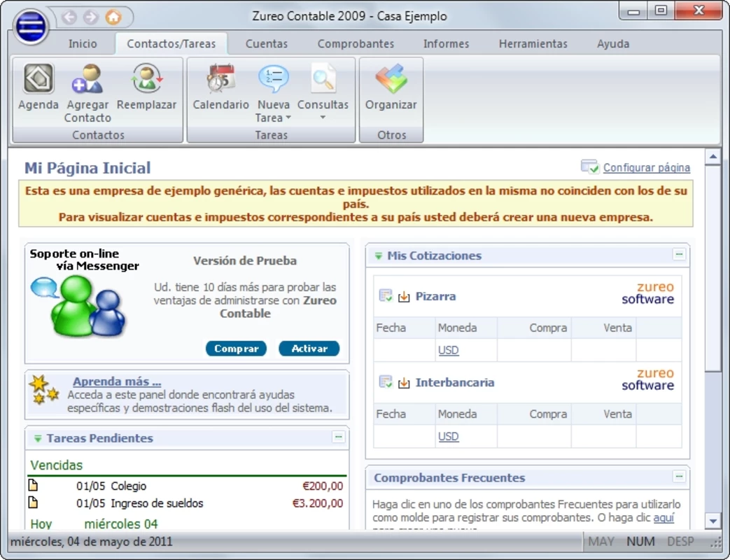730x560 pixels.
Task: Go back with the left arrow icon
Action: click(x=69, y=17)
